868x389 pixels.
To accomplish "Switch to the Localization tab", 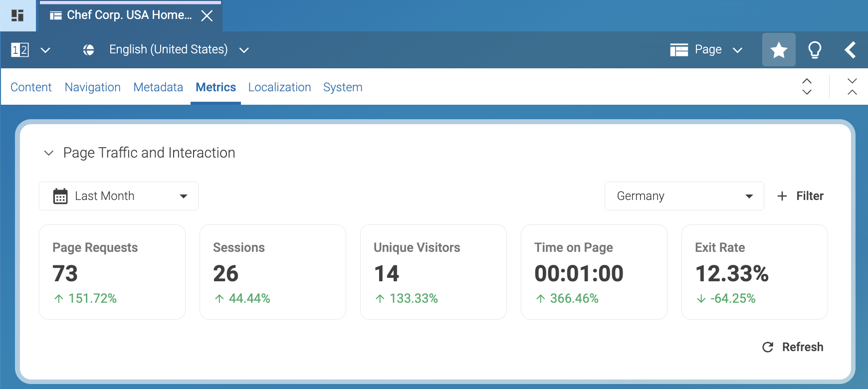I will tap(279, 87).
